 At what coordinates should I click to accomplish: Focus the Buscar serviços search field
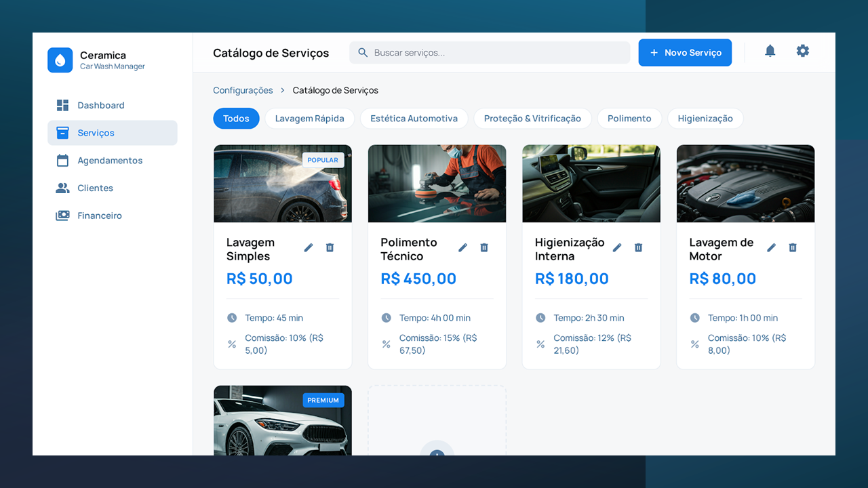coord(495,53)
